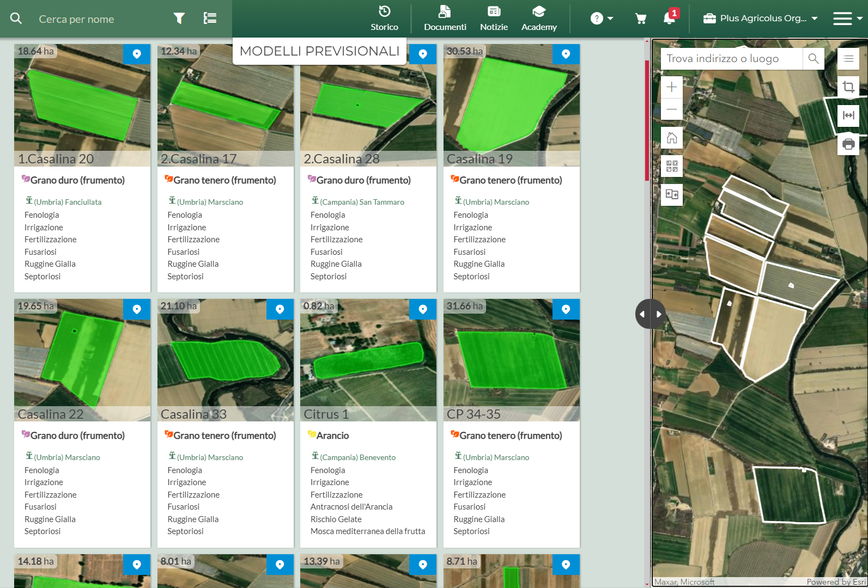Open Fenologia for 1.Casalina 20

pyautogui.click(x=42, y=215)
